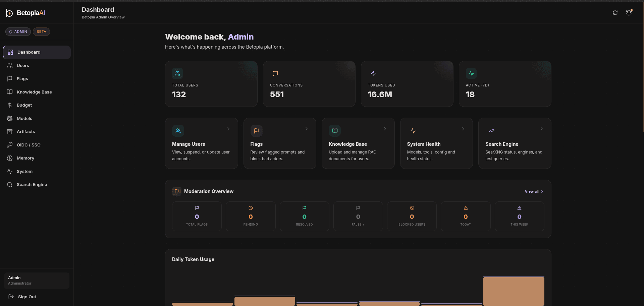Click the orange flag icon on Flags card
Screen dimensions: 644x306
point(256,131)
